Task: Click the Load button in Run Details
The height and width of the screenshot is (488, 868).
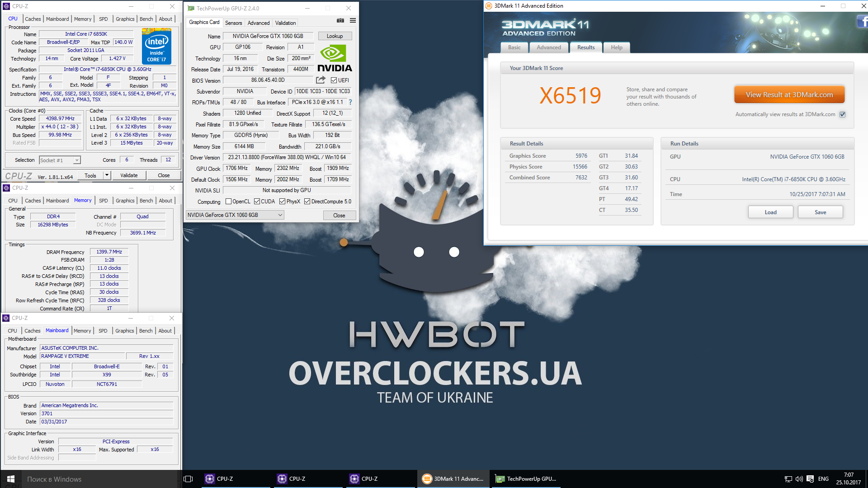Action: (770, 212)
